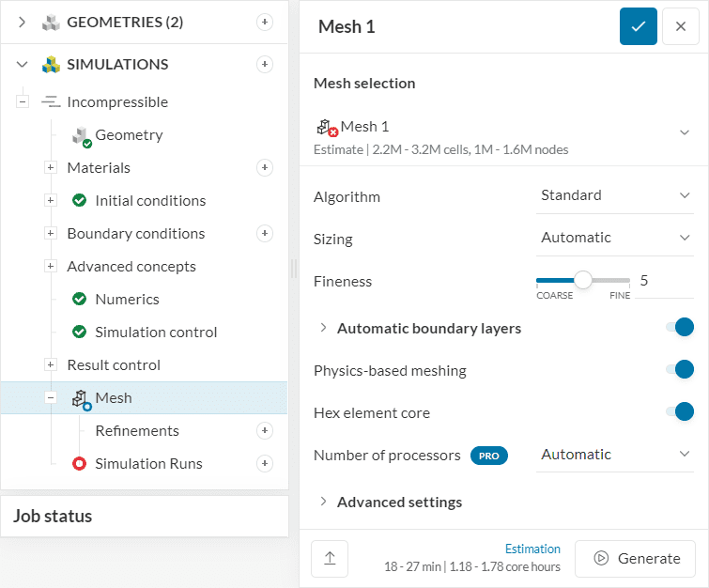The height and width of the screenshot is (588, 709).
Task: Add a new geometry with plus icon
Action: pos(265,22)
